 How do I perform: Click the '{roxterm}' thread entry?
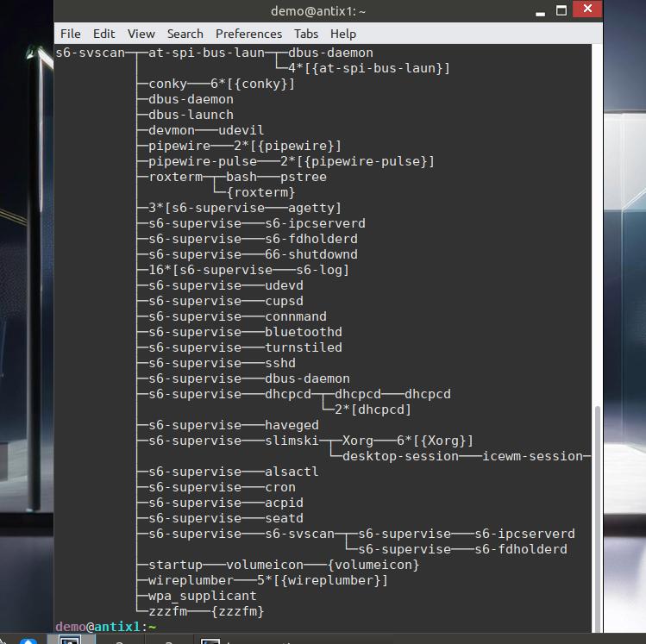click(260, 192)
